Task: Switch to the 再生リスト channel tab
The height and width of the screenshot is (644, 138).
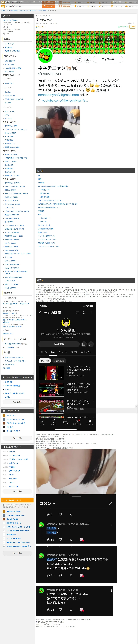Action: 86,352
